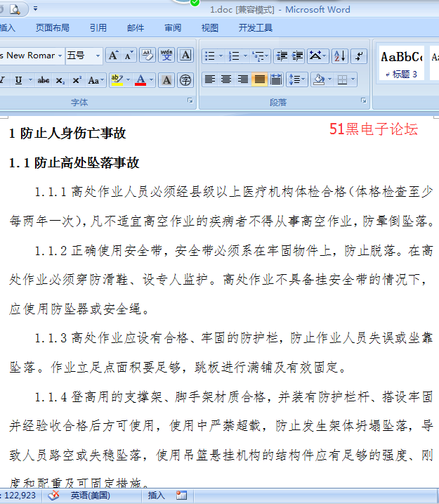Open bullet list style dropdown
439x504 pixels.
tap(221, 56)
